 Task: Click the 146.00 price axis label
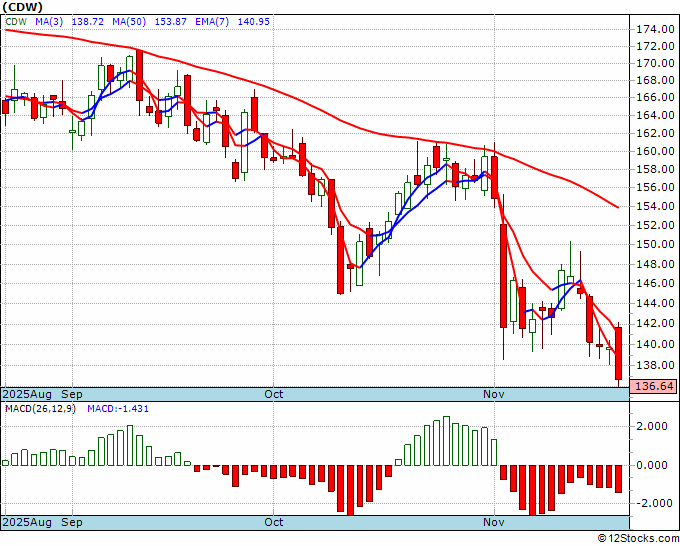655,283
